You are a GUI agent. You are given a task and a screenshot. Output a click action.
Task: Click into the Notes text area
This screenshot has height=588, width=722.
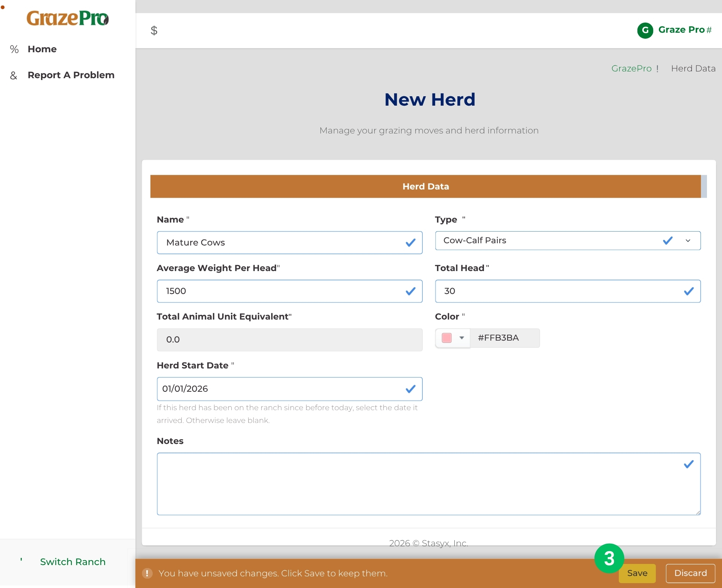tap(429, 484)
